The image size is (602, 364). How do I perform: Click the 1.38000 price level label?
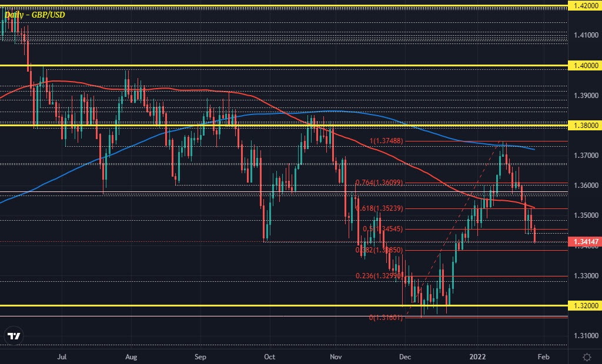pos(586,126)
